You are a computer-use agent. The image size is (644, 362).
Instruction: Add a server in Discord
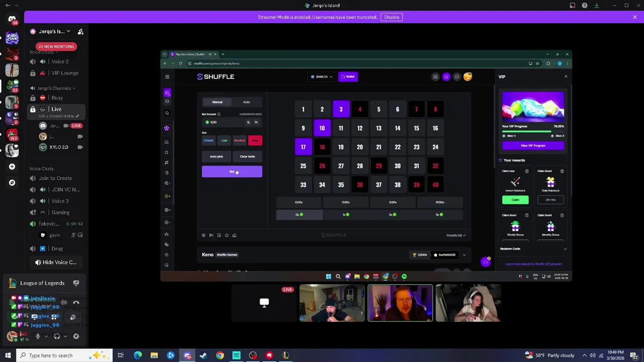[12, 166]
